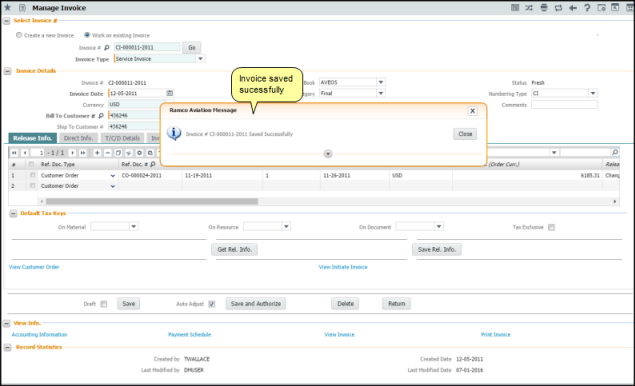Switch to Direct Info. tab
The image size is (635, 386).
[x=79, y=138]
